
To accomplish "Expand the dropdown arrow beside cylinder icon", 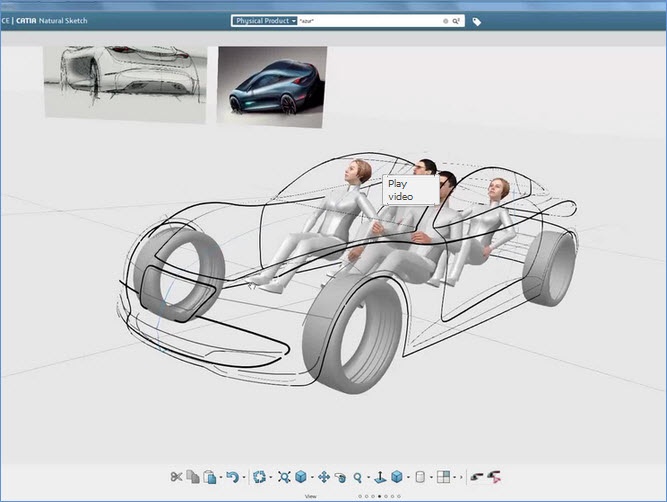I will pos(431,477).
